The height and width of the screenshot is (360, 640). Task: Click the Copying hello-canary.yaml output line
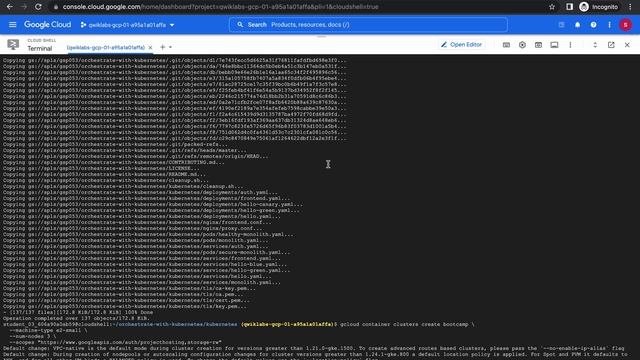click(153, 204)
